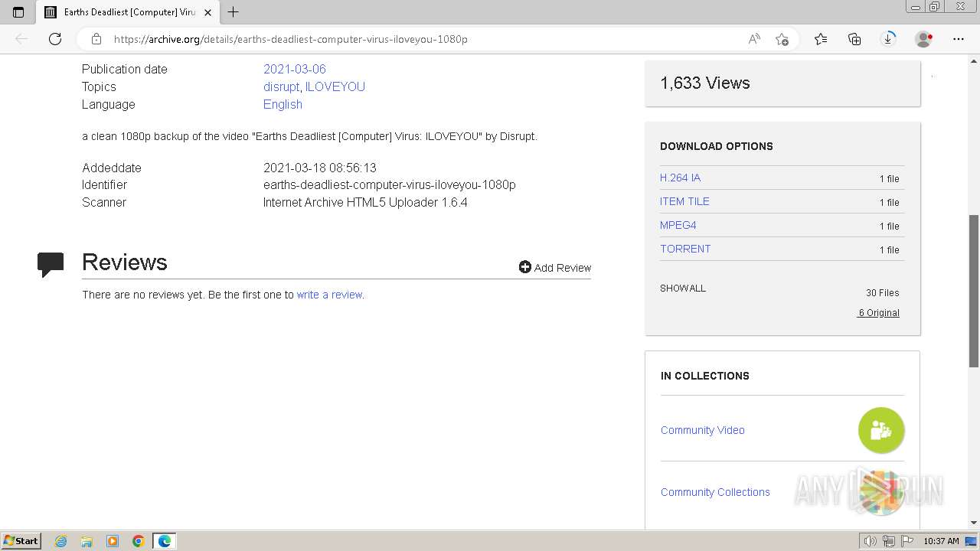The height and width of the screenshot is (551, 980).
Task: Close the Earths Deadliest tab
Action: (207, 12)
